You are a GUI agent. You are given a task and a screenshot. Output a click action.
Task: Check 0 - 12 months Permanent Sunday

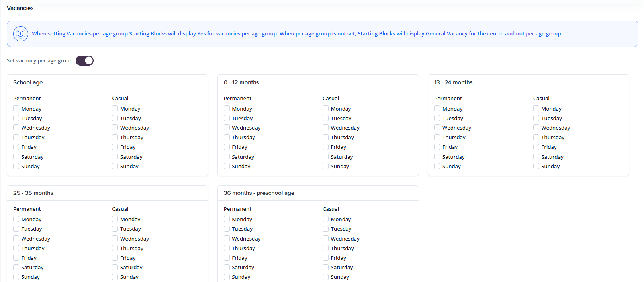point(227,166)
